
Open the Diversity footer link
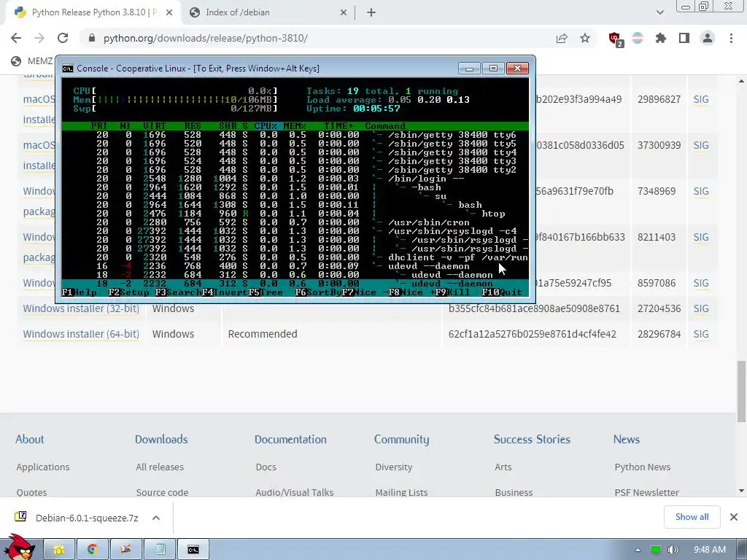click(393, 467)
